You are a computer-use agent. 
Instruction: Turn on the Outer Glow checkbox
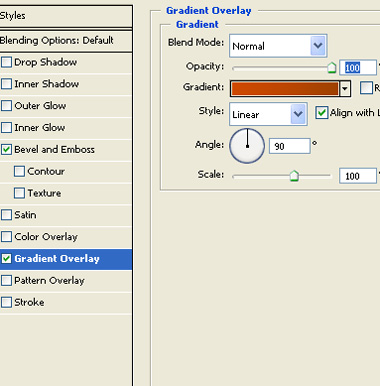click(x=6, y=106)
